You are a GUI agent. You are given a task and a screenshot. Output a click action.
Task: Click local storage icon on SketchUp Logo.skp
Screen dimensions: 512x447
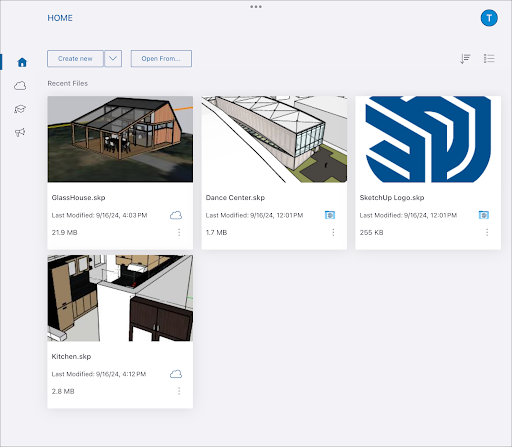484,215
